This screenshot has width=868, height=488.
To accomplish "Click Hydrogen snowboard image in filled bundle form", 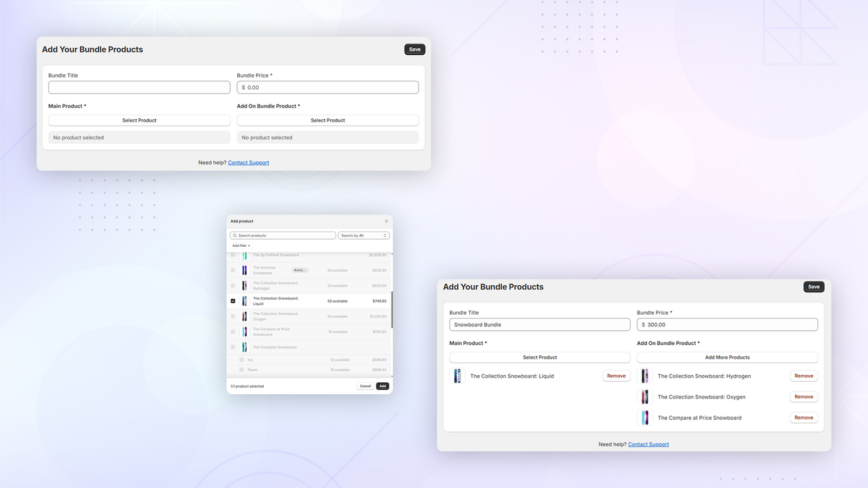I will pos(645,376).
